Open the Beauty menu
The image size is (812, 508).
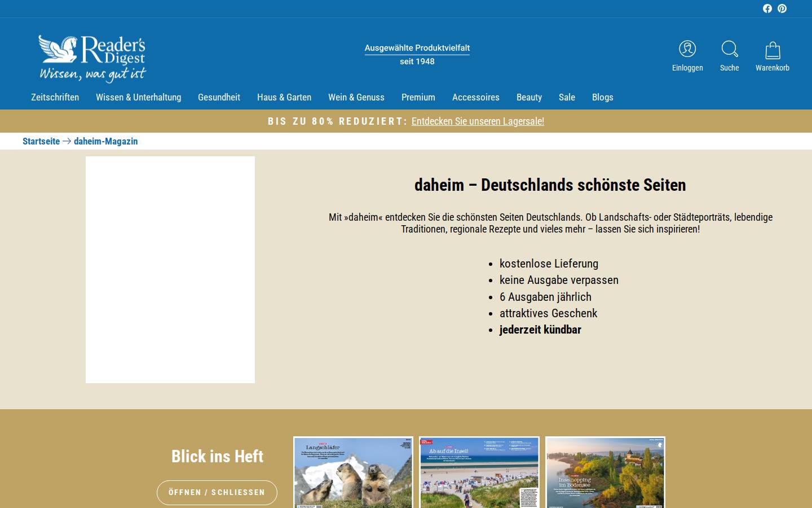[529, 97]
